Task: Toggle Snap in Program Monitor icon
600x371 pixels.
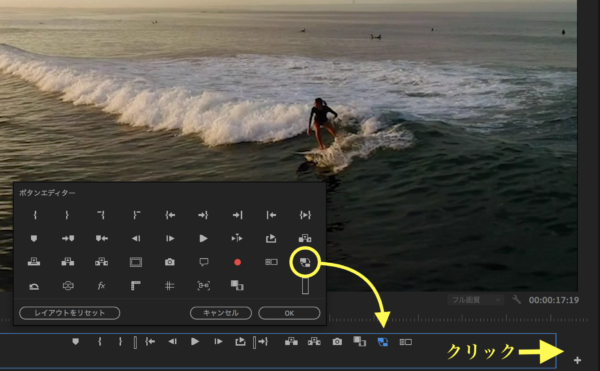Action: (x=204, y=286)
